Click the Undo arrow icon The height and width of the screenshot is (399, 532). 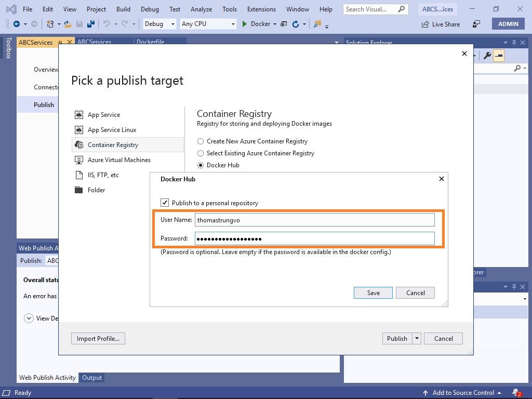(107, 24)
